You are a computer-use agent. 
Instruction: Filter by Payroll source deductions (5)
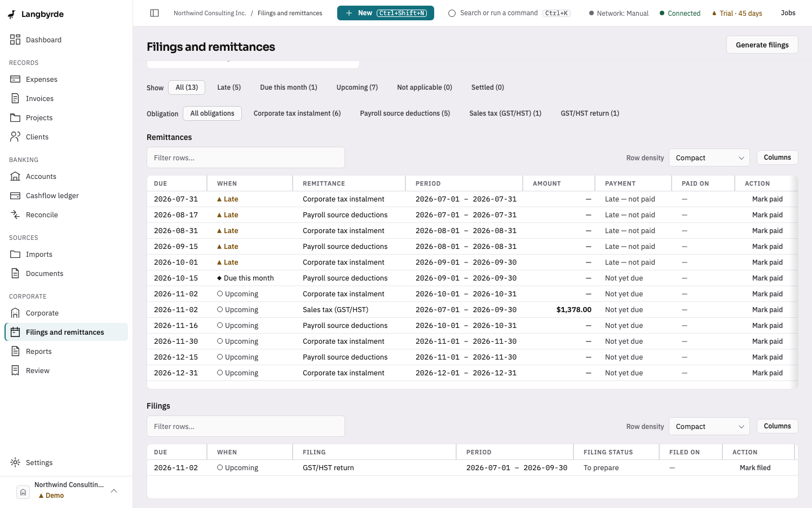pos(405,113)
